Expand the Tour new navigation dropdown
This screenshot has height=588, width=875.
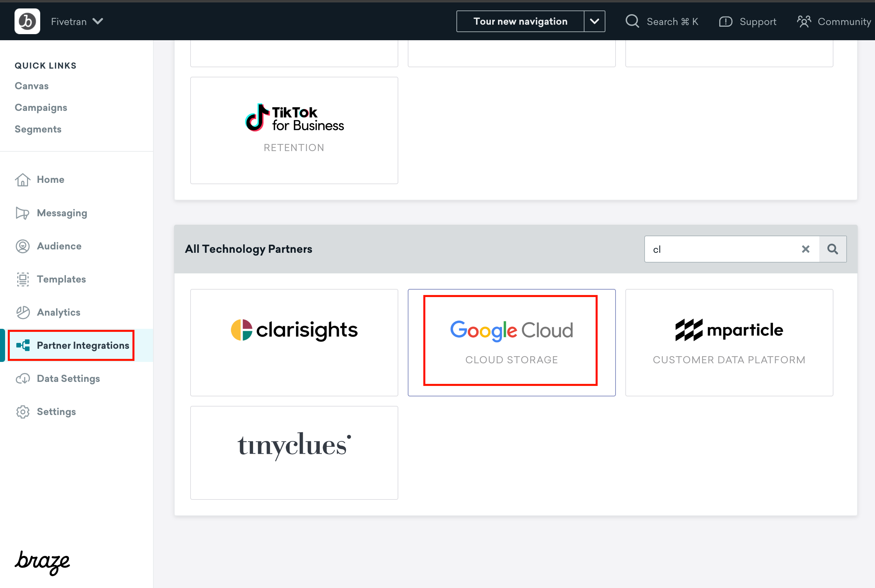point(594,21)
